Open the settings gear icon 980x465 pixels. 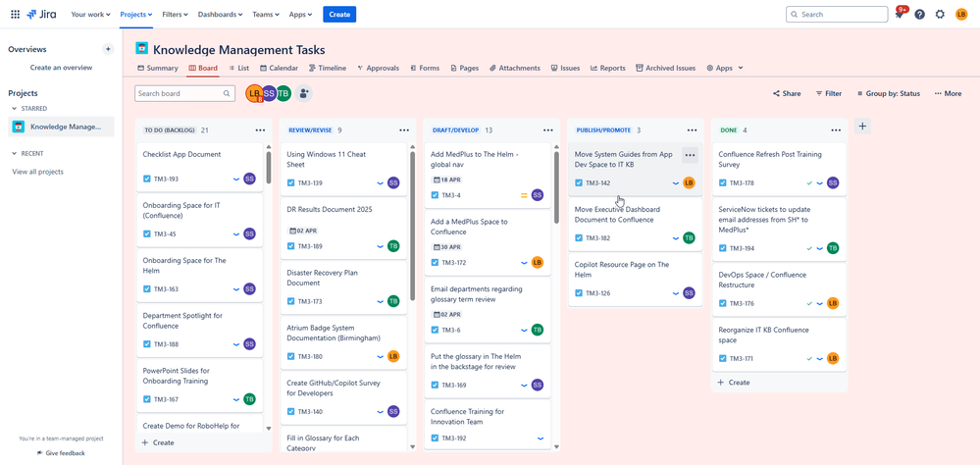[940, 15]
